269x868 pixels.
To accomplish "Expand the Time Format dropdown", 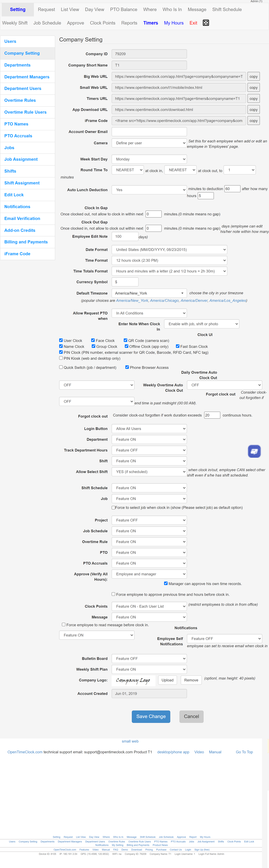I will pos(169,260).
